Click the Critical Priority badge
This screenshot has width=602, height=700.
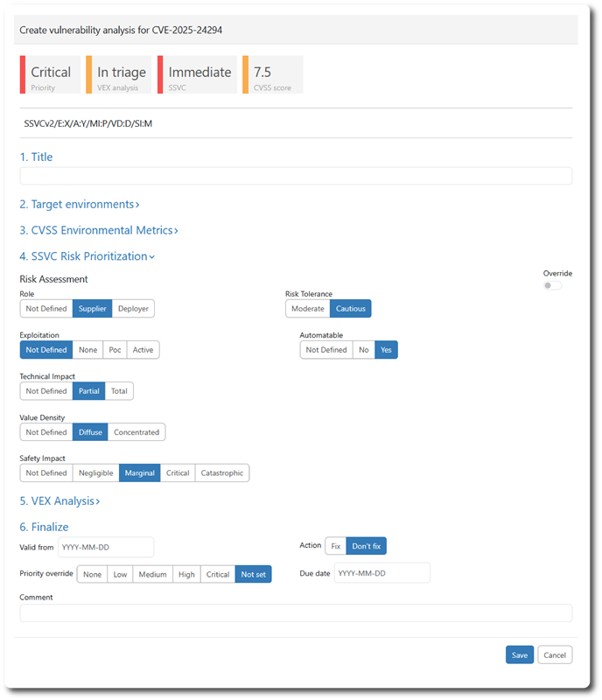(x=50, y=74)
